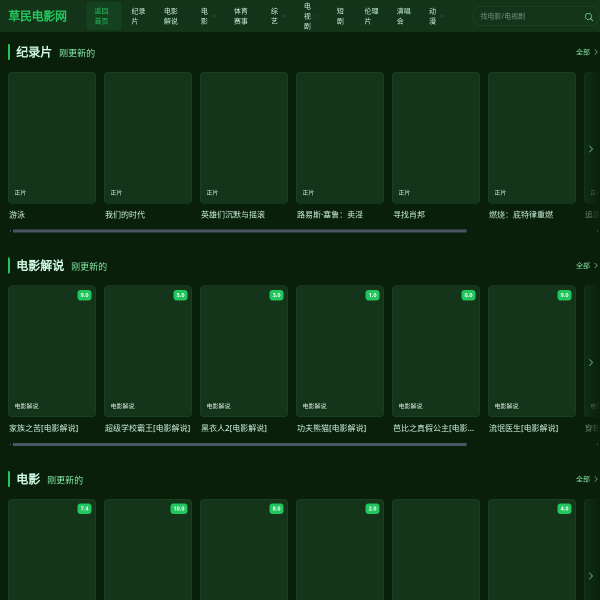Viewport: 600px width, 600px height.
Task: Expand the 综艺 nav dropdown
Action: tap(277, 16)
